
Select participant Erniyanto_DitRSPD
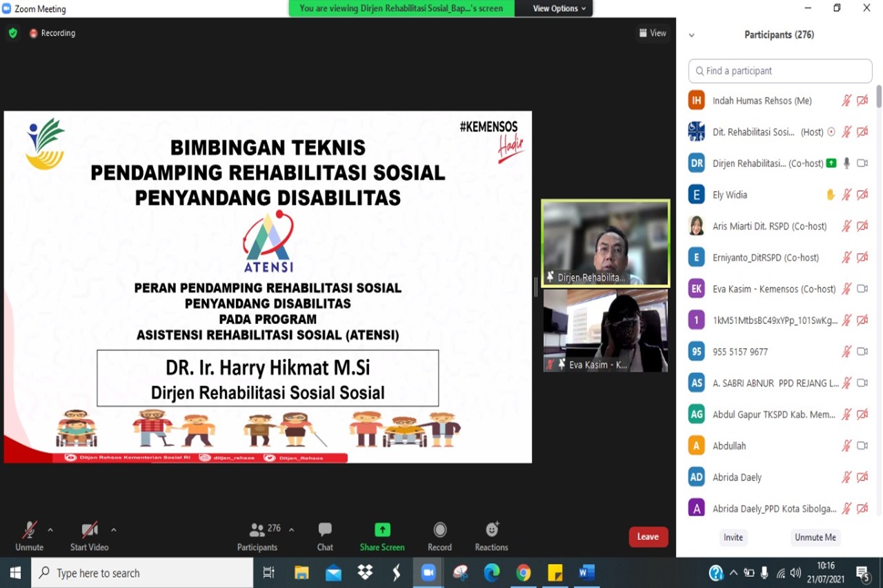780,258
